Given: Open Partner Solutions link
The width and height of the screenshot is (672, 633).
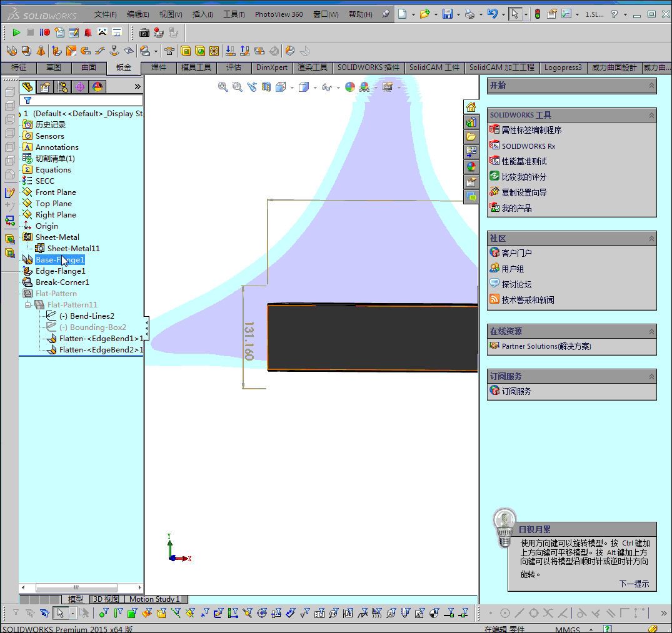Looking at the screenshot, I should 546,346.
